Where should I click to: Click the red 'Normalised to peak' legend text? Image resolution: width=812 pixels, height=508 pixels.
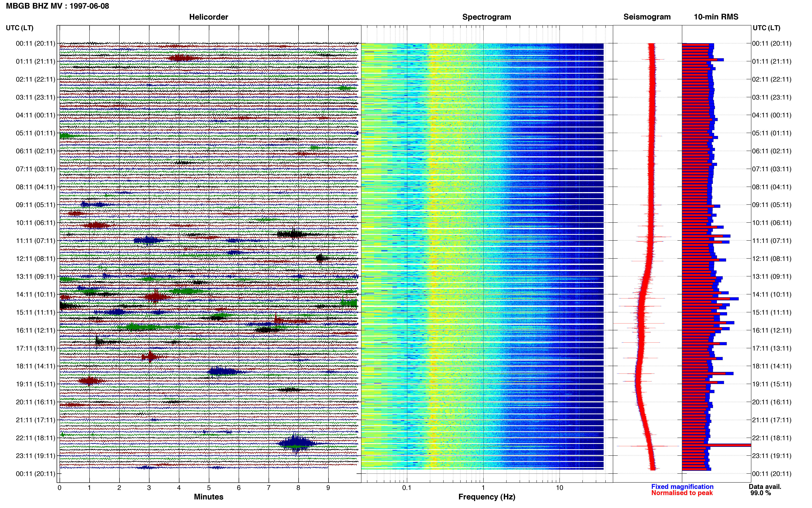coord(682,493)
